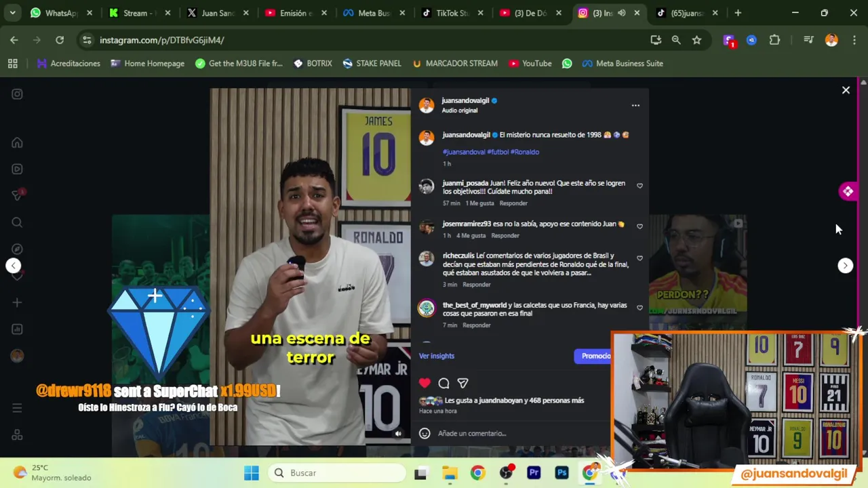868x488 pixels.
Task: Bookmark this page with the star icon
Action: tap(696, 40)
